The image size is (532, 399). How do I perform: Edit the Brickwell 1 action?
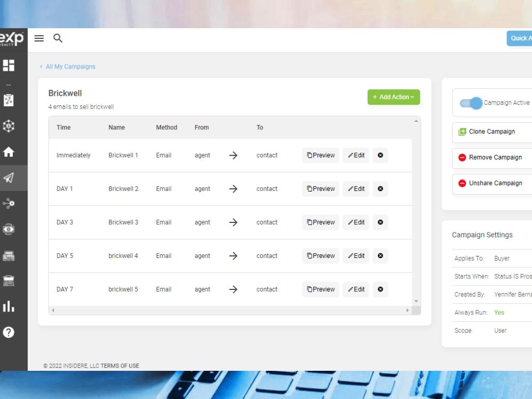(356, 155)
